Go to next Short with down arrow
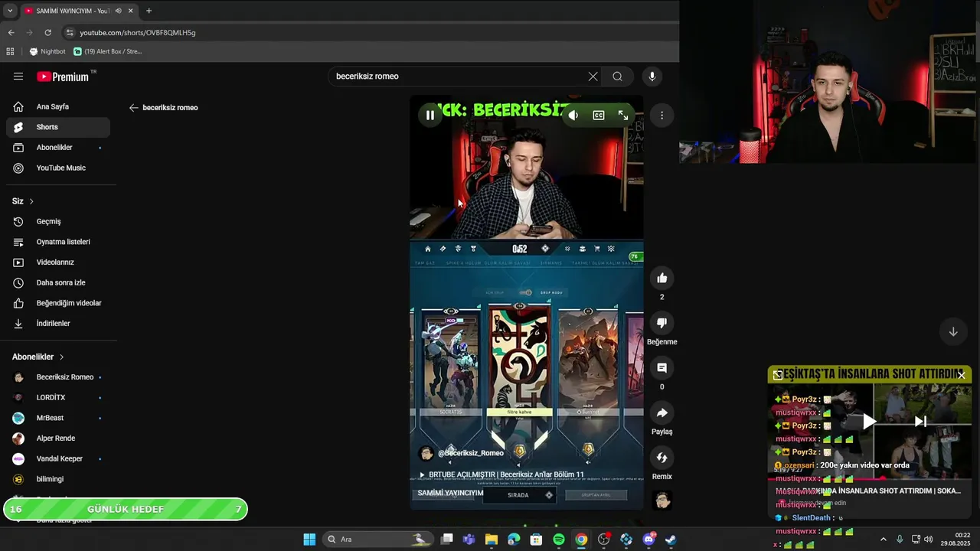Screen dimensions: 980x551 point(953,331)
